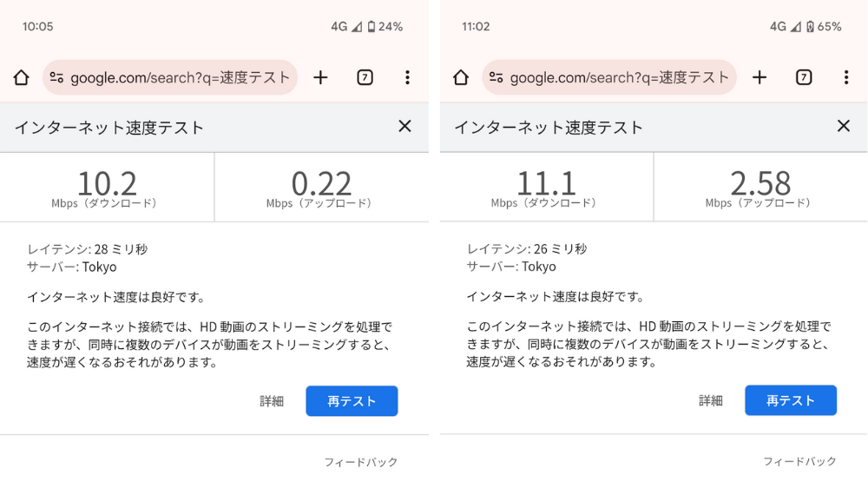Open site settings icon in left URL bar
The width and height of the screenshot is (868, 488).
pyautogui.click(x=56, y=77)
